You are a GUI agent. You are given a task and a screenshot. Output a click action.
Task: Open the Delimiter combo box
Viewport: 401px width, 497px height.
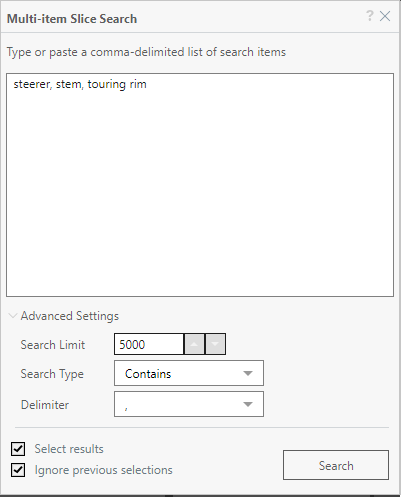tap(189, 404)
